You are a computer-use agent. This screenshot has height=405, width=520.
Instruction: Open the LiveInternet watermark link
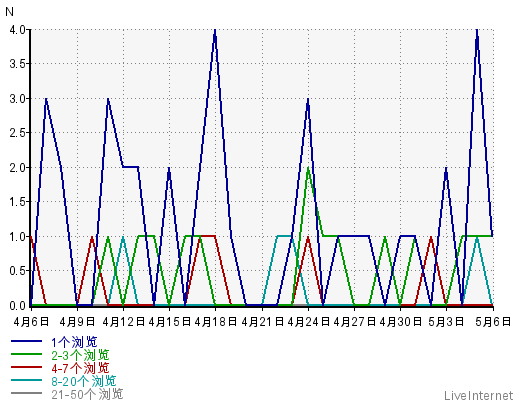click(x=478, y=396)
